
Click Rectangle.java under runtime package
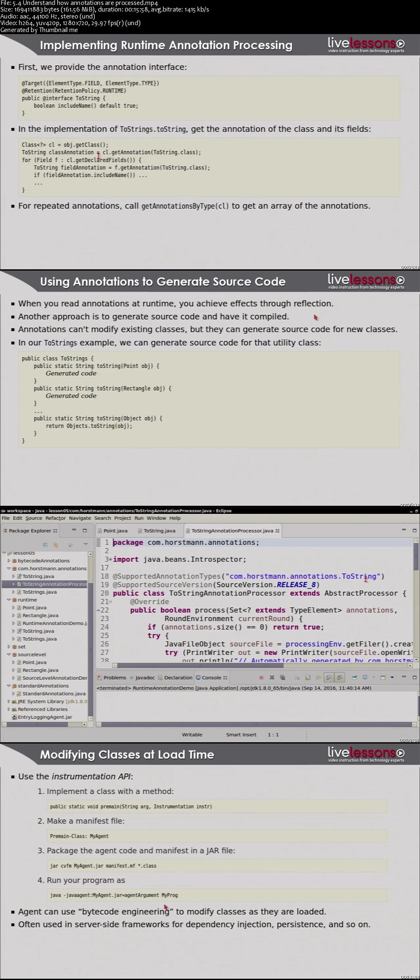coord(38,615)
